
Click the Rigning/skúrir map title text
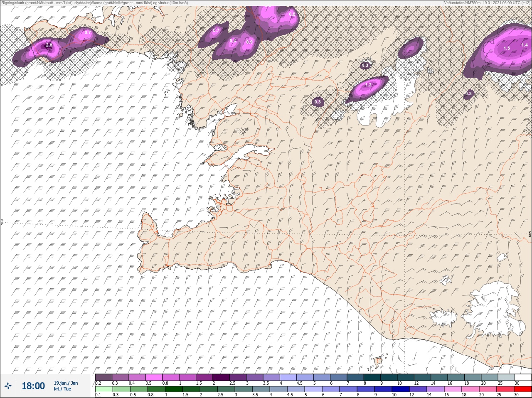[94, 3]
